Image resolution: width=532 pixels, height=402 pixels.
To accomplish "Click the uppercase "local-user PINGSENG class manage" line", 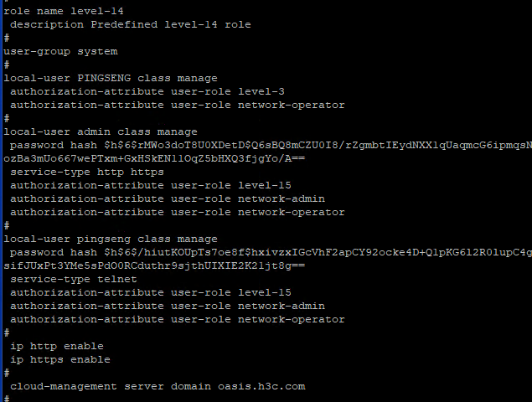I will coord(111,78).
